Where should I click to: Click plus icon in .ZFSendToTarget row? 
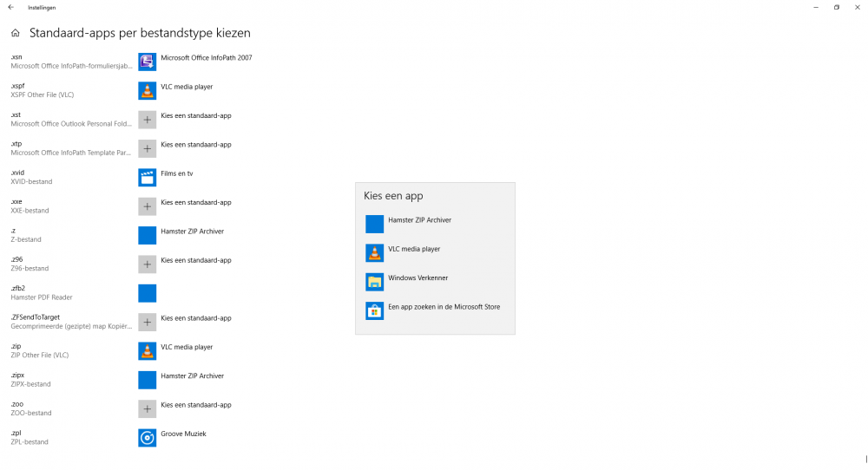148,322
